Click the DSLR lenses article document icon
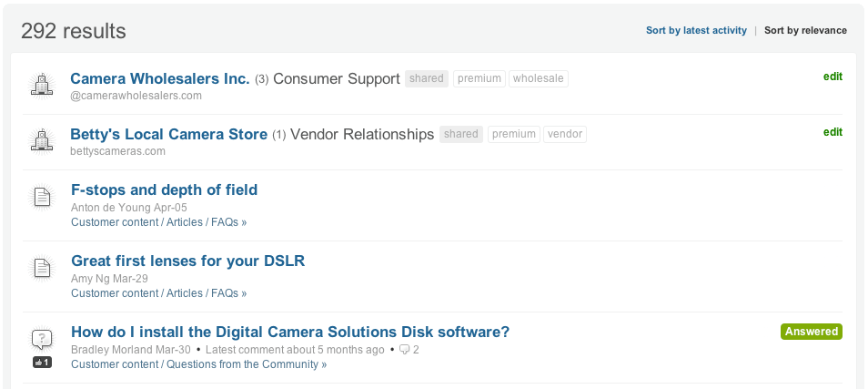 [x=41, y=268]
